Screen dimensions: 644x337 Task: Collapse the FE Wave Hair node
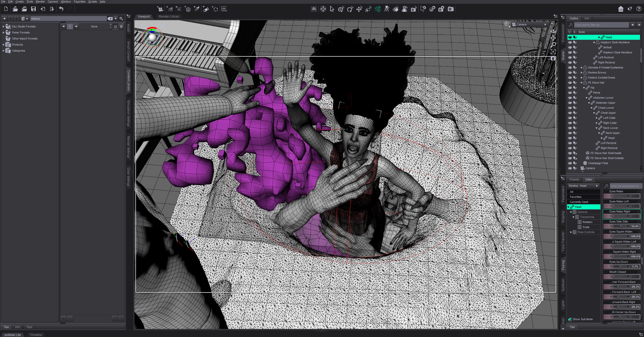click(x=582, y=83)
